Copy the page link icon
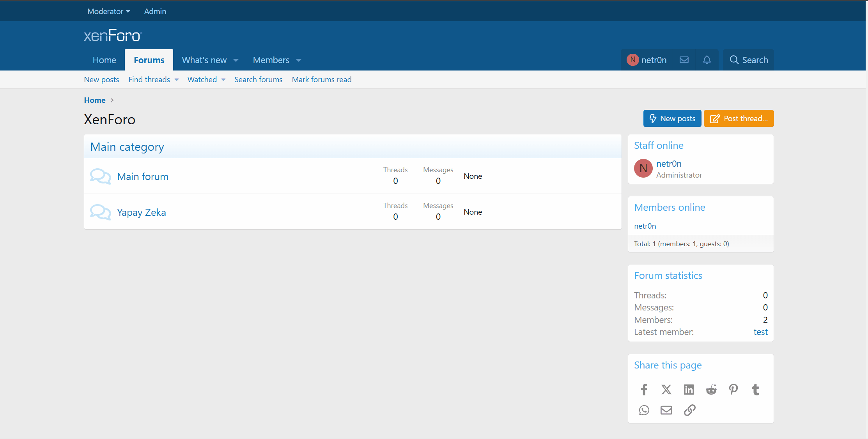Viewport: 868px width, 439px height. click(689, 410)
